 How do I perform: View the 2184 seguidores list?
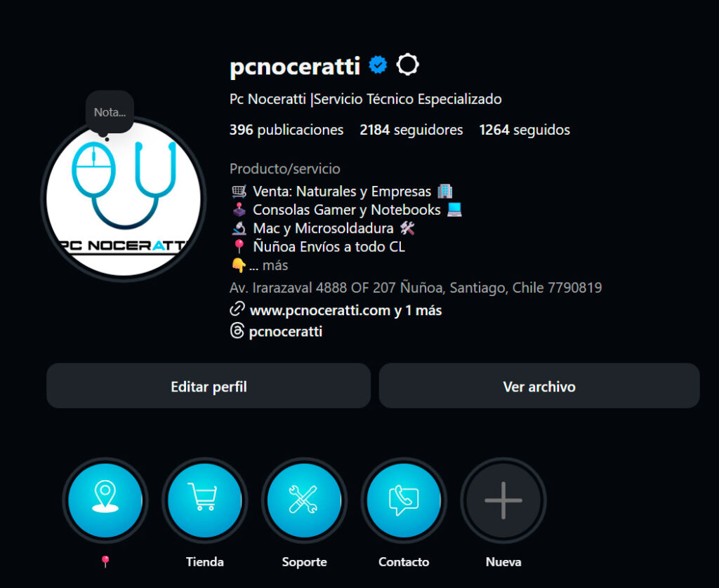[411, 130]
